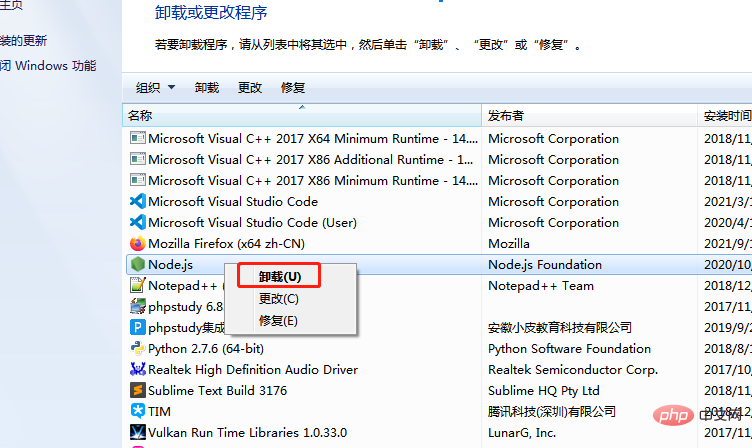Click the Sublime HQ Pty Ltd publisher cell
The height and width of the screenshot is (448, 752).
[544, 391]
